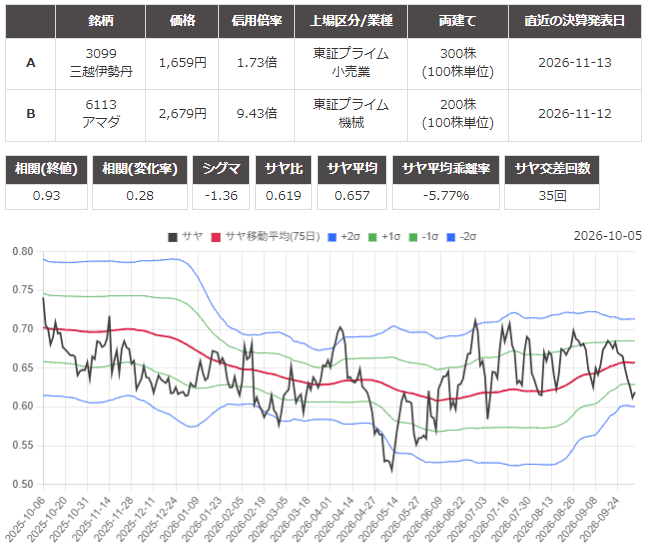
Task: Click row label B
Action: (x=30, y=114)
